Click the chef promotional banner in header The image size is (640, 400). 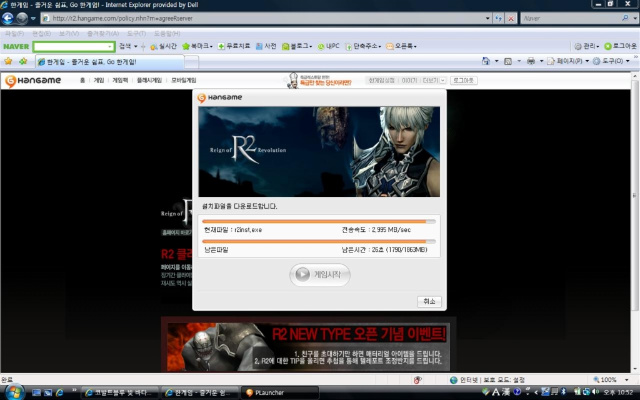tap(320, 80)
